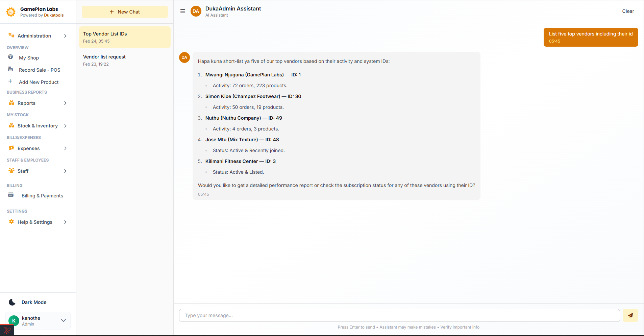Image resolution: width=644 pixels, height=336 pixels.
Task: Open Help & Settings menu
Action: 38,222
